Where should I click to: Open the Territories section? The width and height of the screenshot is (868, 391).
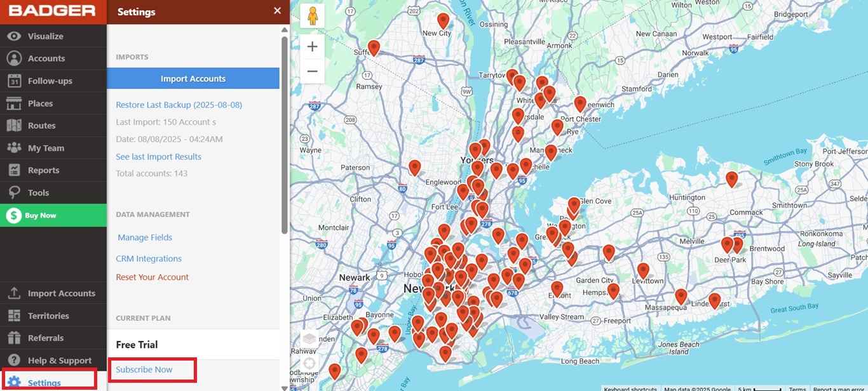53,315
